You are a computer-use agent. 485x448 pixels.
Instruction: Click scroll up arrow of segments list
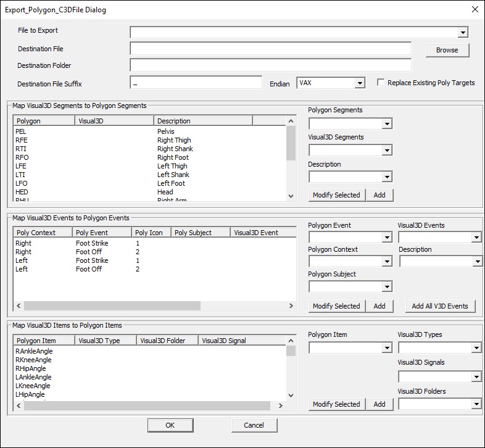tap(291, 122)
